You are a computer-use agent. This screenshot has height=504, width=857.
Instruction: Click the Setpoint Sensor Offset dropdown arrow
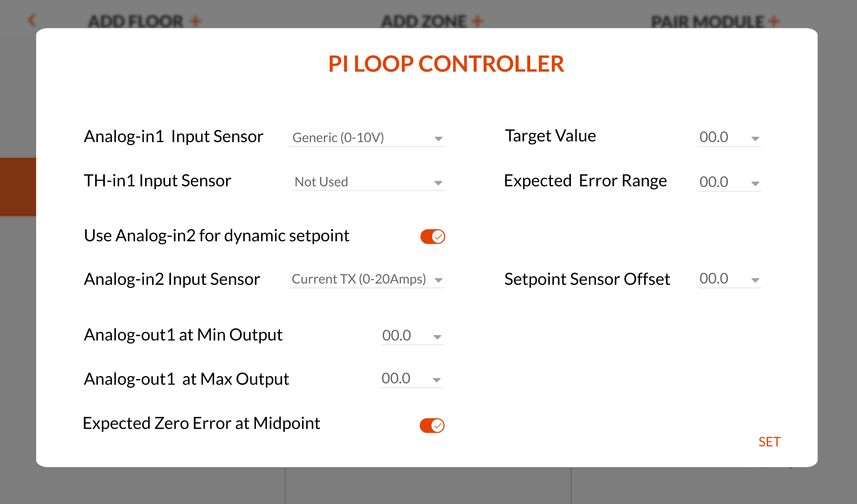[755, 280]
